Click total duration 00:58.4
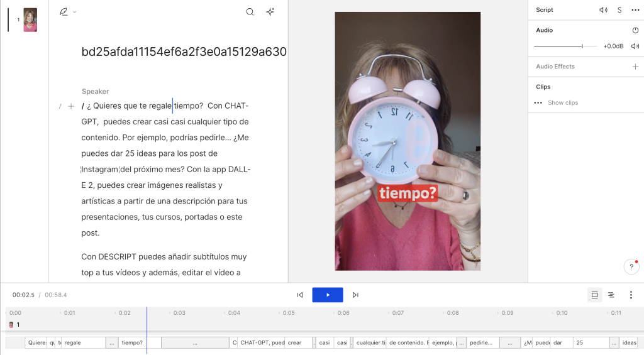This screenshot has width=644, height=355. tap(56, 295)
